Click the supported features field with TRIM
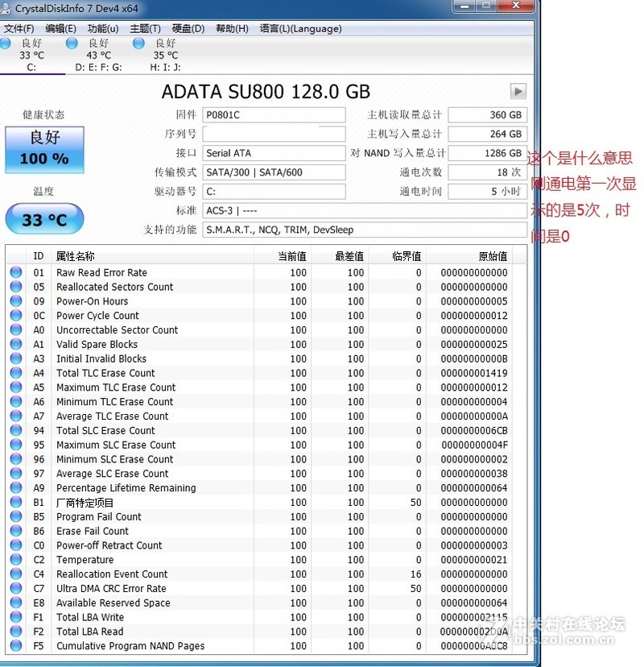 click(365, 230)
